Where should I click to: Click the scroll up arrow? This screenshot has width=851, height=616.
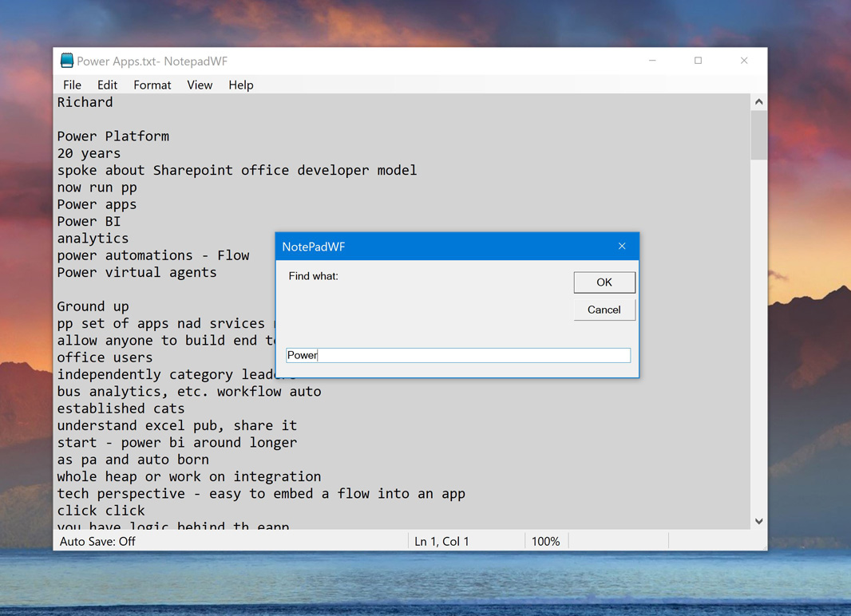click(758, 102)
